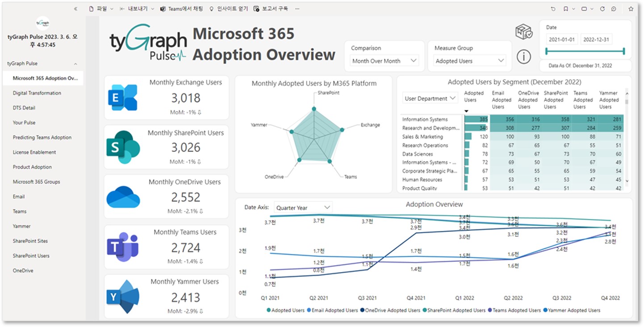The width and height of the screenshot is (644, 327).
Task: Open the DTS Detail page
Action: click(24, 108)
